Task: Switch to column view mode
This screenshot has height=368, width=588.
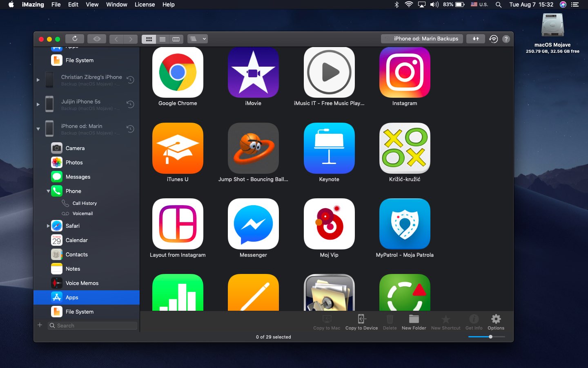Action: (176, 39)
